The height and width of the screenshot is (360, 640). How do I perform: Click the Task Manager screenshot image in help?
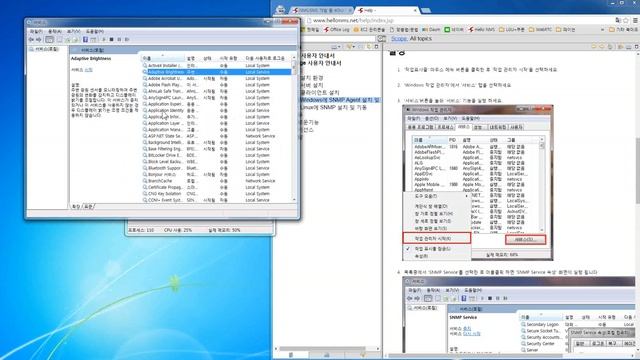click(478, 183)
